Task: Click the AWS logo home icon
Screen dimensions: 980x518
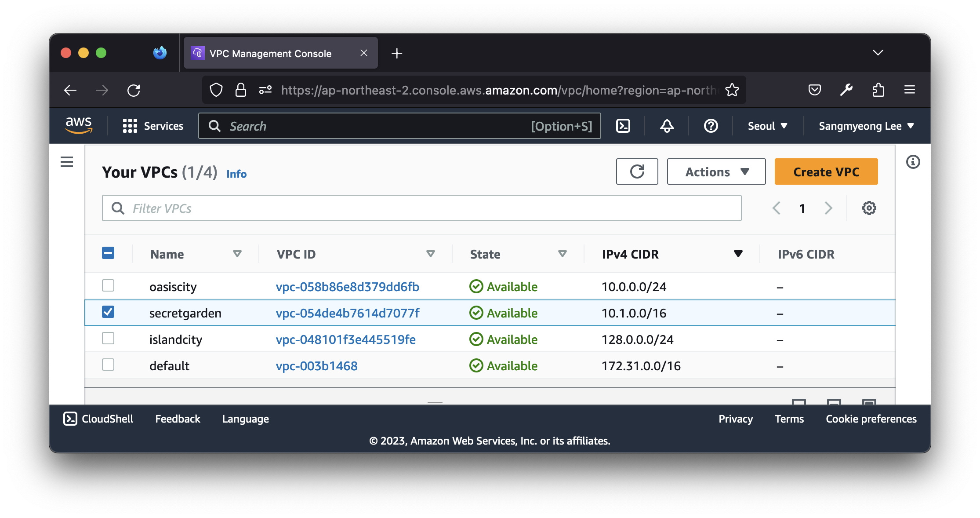Action: point(79,125)
